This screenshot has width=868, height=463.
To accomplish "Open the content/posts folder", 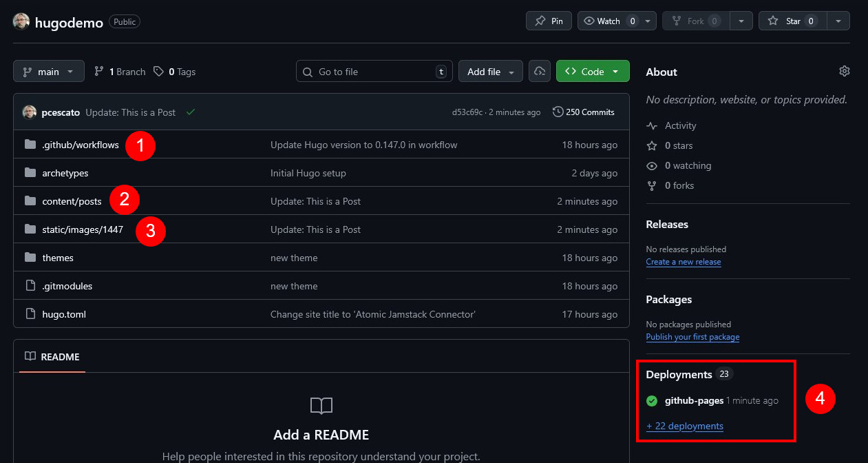I will coord(72,201).
